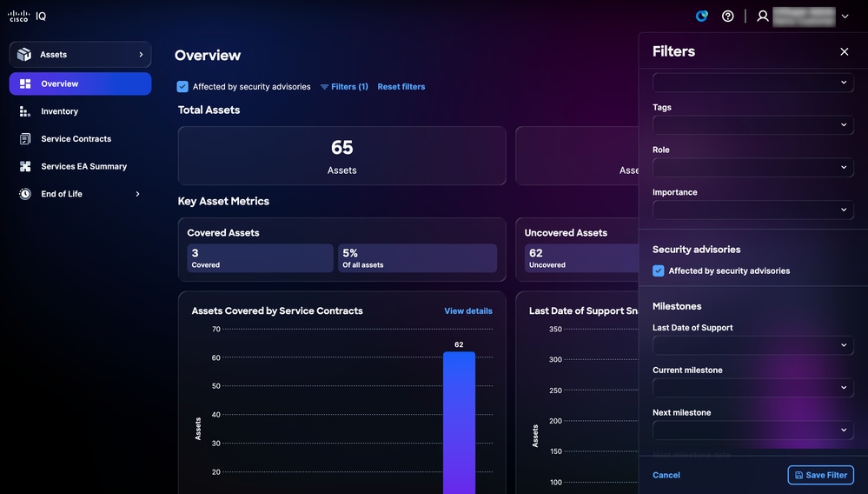Select the Overview menu item
Screen dimensions: 868x494
tap(80, 83)
